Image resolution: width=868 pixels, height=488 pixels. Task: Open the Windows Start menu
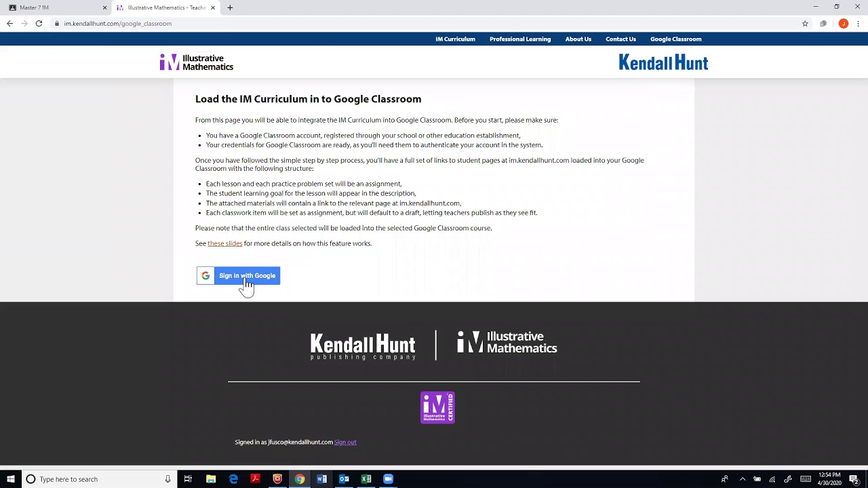pos(10,479)
